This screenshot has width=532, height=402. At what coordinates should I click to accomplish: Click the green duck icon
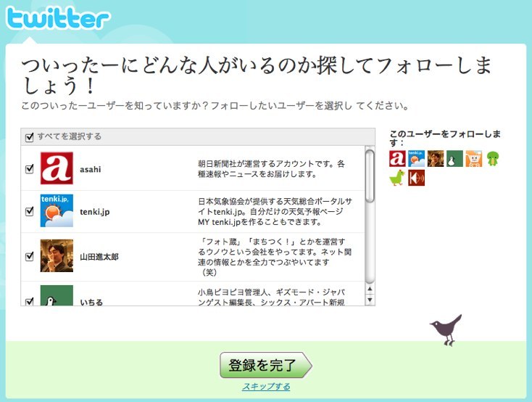pyautogui.click(x=397, y=177)
